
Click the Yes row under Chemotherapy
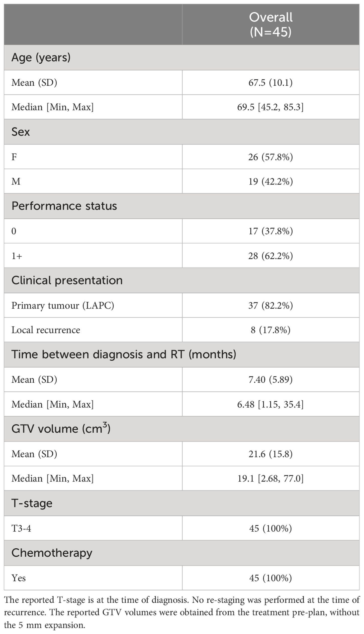[x=182, y=578]
